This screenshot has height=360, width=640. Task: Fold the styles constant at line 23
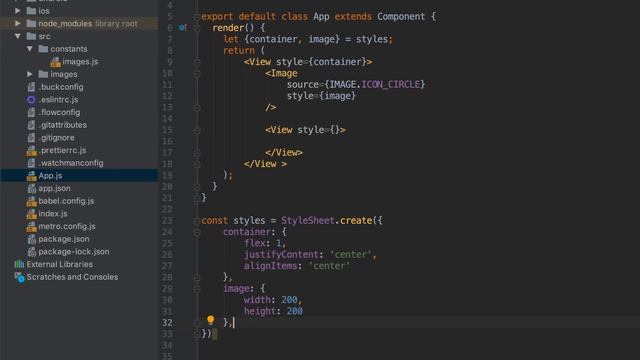point(197,221)
